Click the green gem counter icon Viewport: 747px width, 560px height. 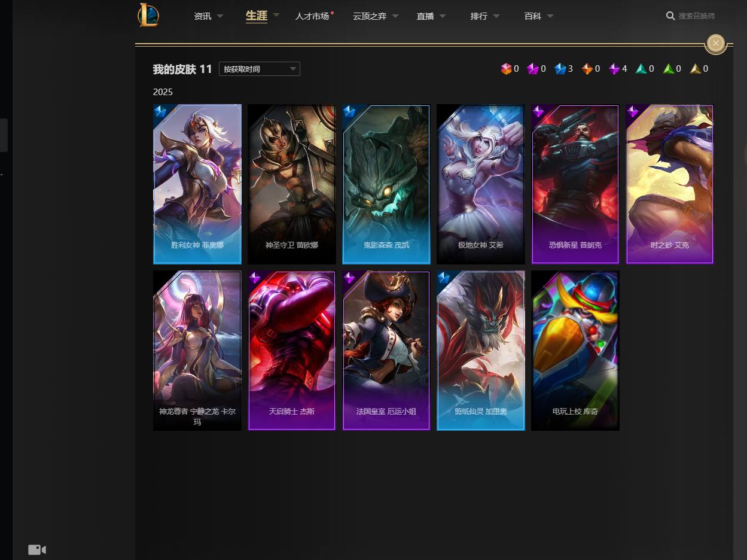click(669, 69)
